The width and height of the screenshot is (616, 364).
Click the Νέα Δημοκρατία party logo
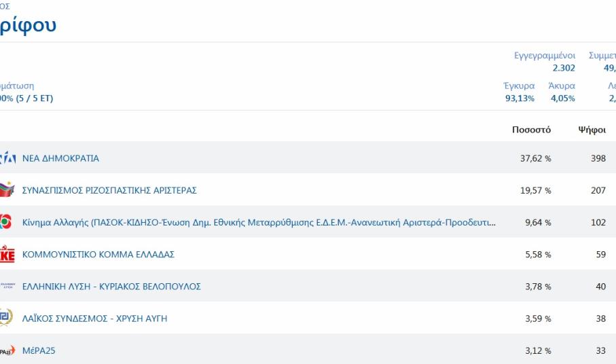(x=7, y=158)
